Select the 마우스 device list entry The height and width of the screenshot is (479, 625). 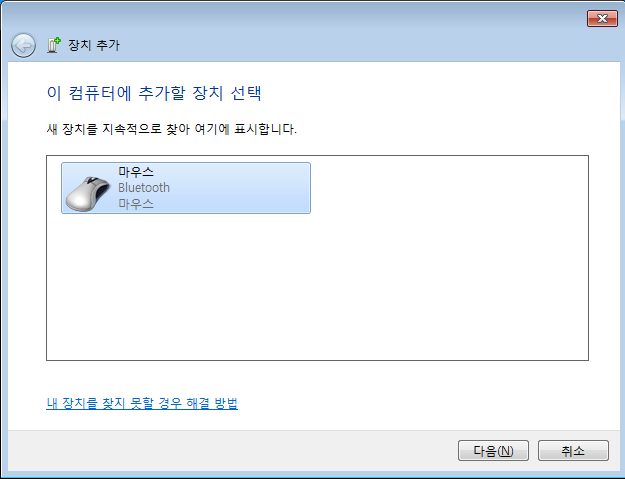pyautogui.click(x=186, y=188)
